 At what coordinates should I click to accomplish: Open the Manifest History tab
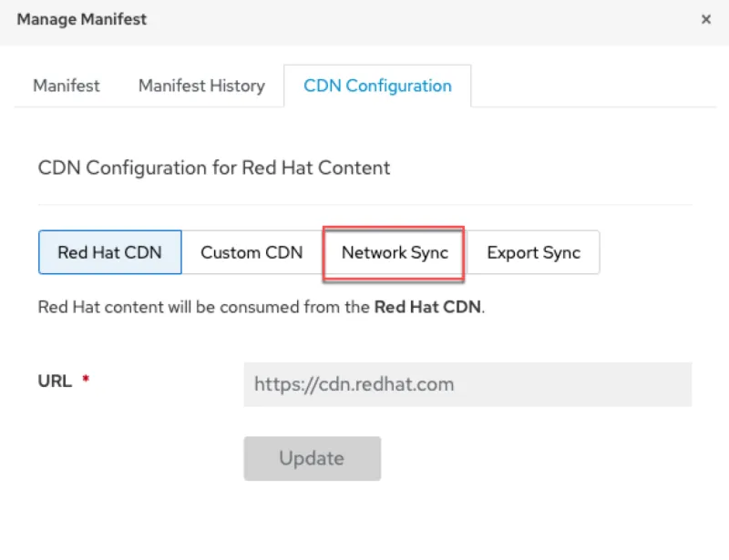[x=200, y=86]
